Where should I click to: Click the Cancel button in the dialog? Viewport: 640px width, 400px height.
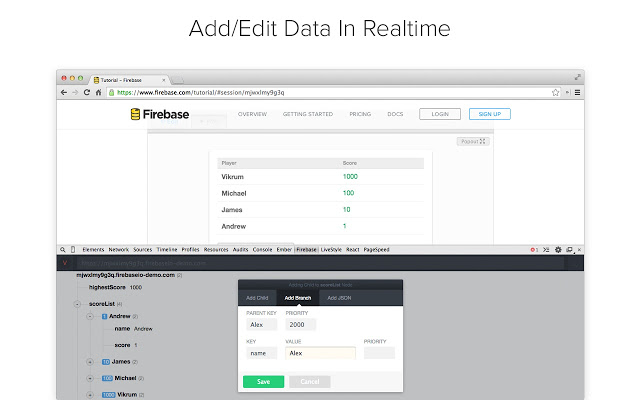point(310,382)
